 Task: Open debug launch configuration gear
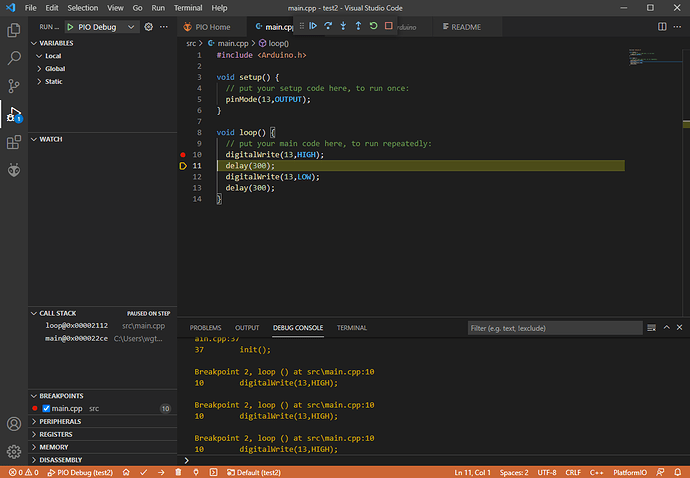click(x=149, y=27)
